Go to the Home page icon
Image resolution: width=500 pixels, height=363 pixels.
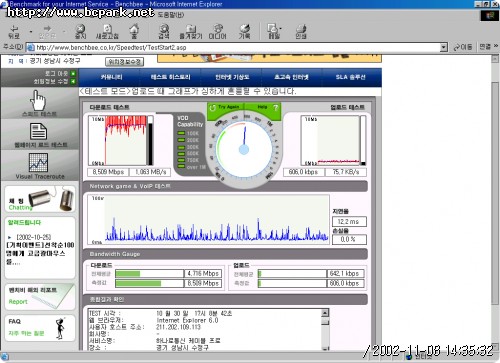134,32
